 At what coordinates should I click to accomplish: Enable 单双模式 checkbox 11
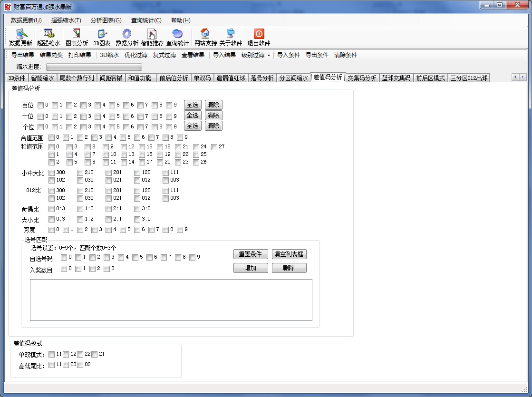[x=51, y=354]
